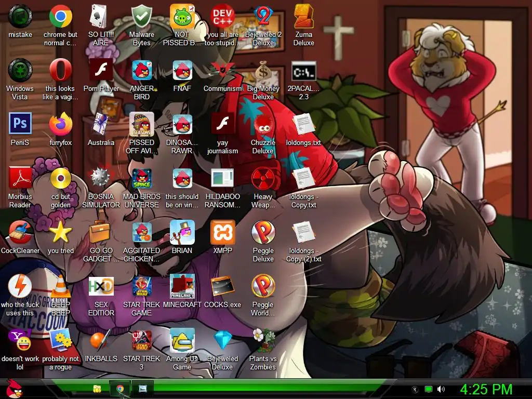This screenshot has height=399, width=532.
Task: Open the CockCleaner icon
Action: coord(20,232)
